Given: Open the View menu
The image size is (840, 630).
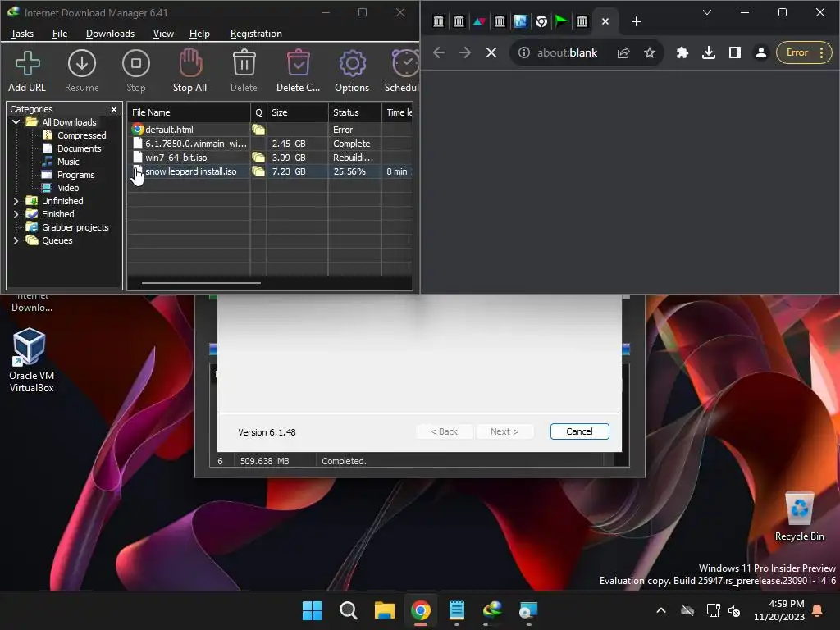Looking at the screenshot, I should pyautogui.click(x=163, y=33).
